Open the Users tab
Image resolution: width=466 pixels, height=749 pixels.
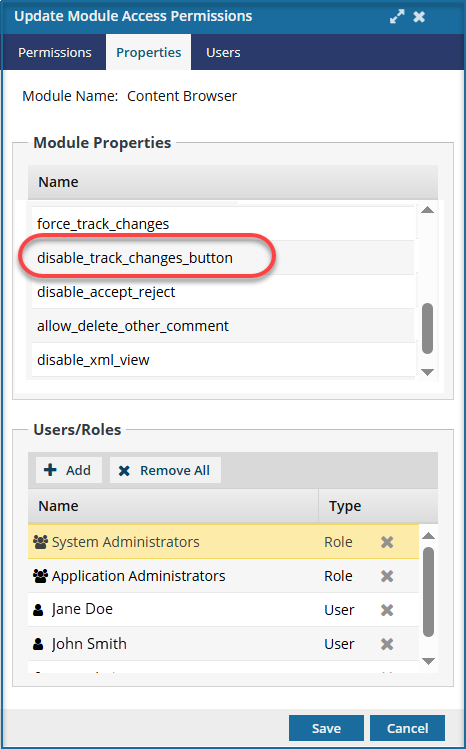click(223, 52)
